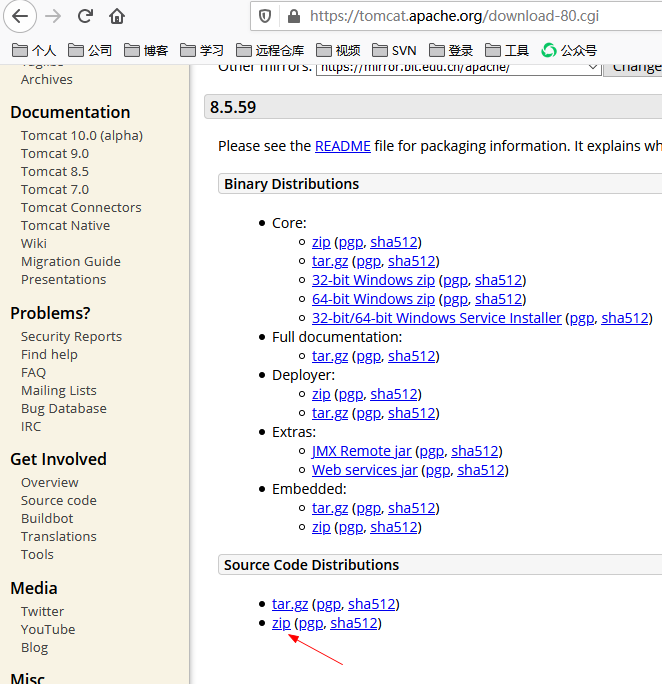Click the padlock site security icon
662x684 pixels.
pyautogui.click(x=293, y=16)
